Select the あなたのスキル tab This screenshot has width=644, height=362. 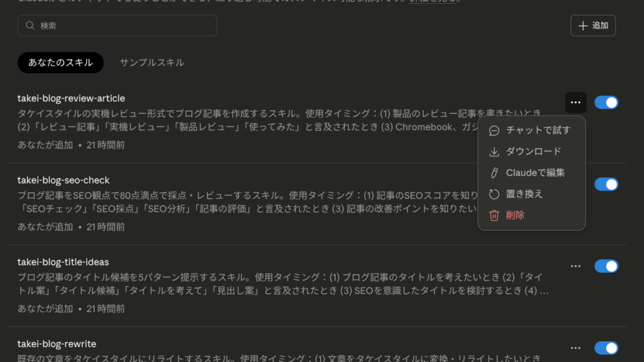[60, 62]
